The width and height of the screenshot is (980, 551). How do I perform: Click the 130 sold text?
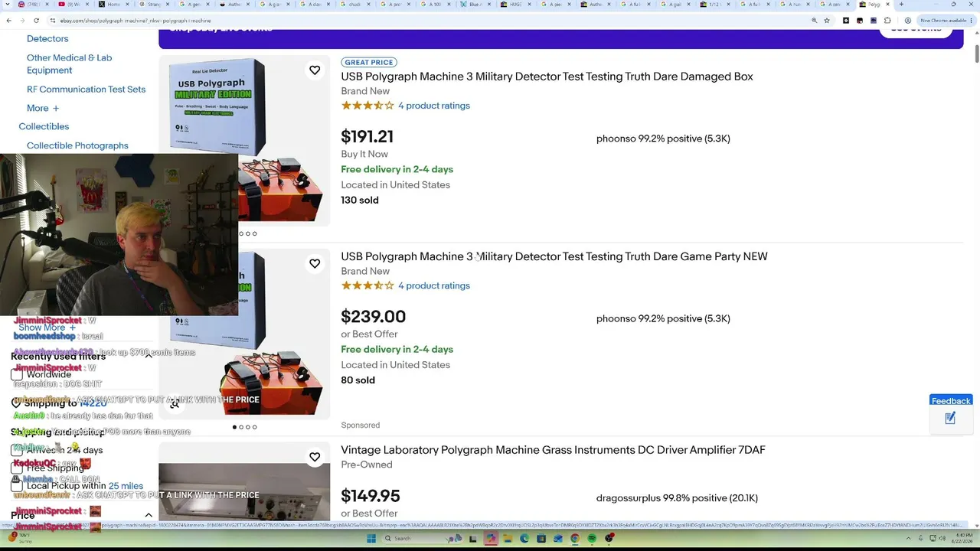click(x=360, y=201)
